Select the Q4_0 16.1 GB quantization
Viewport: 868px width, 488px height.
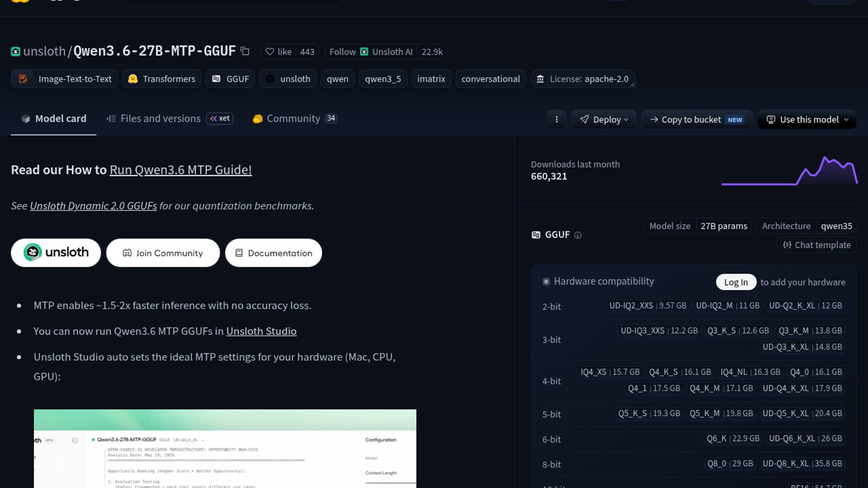[x=816, y=372]
